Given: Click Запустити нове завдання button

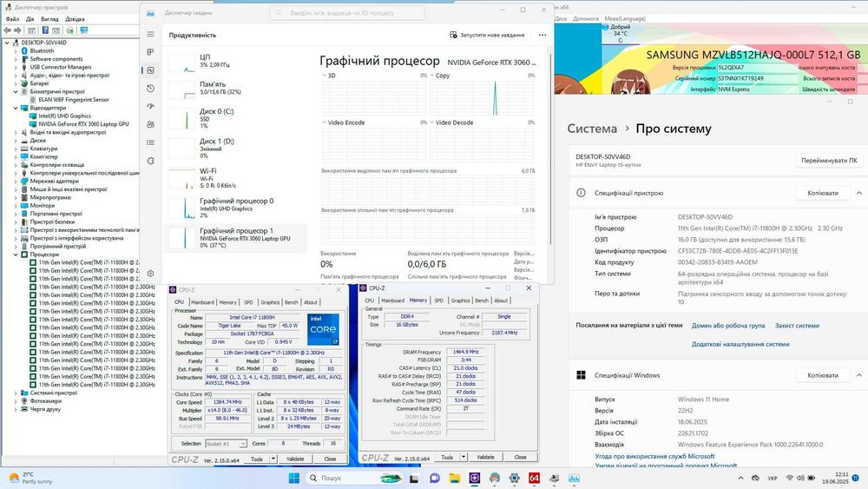Looking at the screenshot, I should click(x=487, y=35).
